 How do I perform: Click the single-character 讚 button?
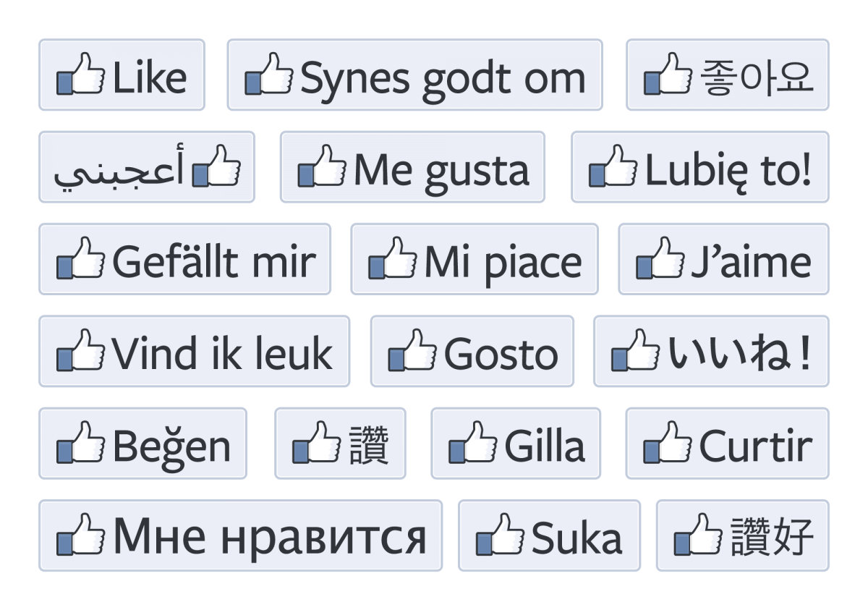click(x=340, y=443)
